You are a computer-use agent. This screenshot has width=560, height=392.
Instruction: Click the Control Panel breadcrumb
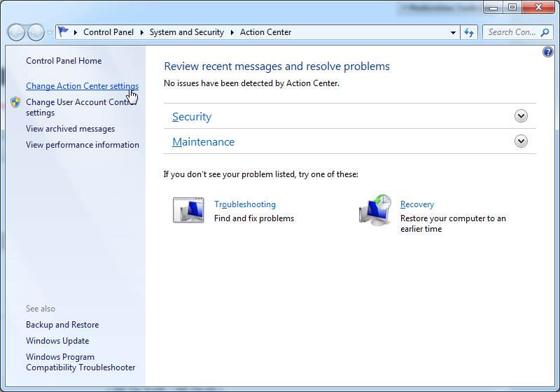click(x=108, y=32)
